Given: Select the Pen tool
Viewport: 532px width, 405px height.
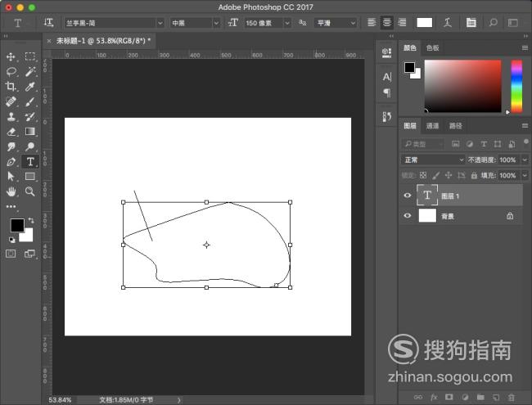Looking at the screenshot, I should click(11, 162).
